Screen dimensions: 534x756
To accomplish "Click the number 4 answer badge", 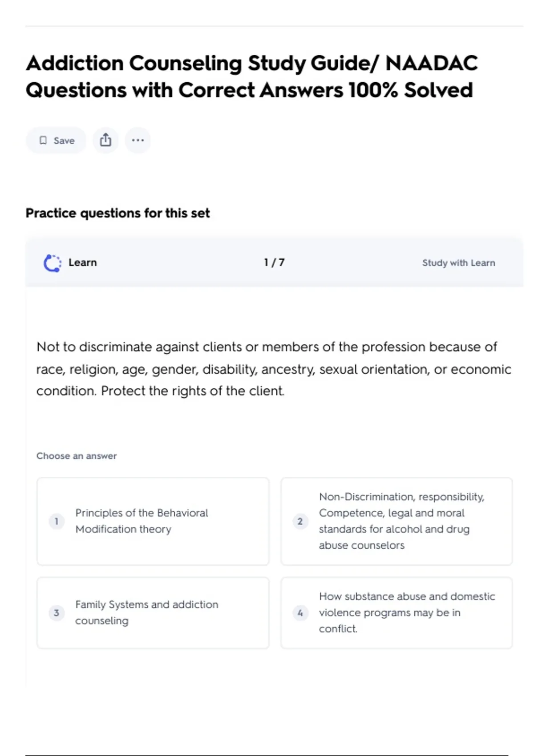I will (300, 613).
